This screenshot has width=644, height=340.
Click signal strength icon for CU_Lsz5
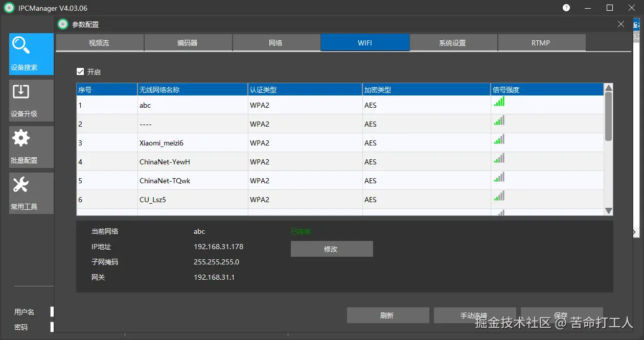tap(499, 196)
